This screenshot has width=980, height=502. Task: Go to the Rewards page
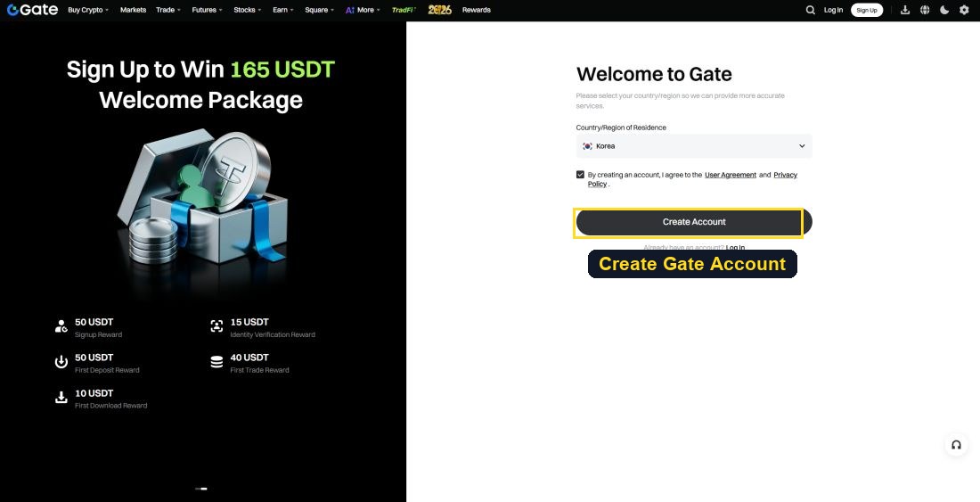(x=477, y=10)
